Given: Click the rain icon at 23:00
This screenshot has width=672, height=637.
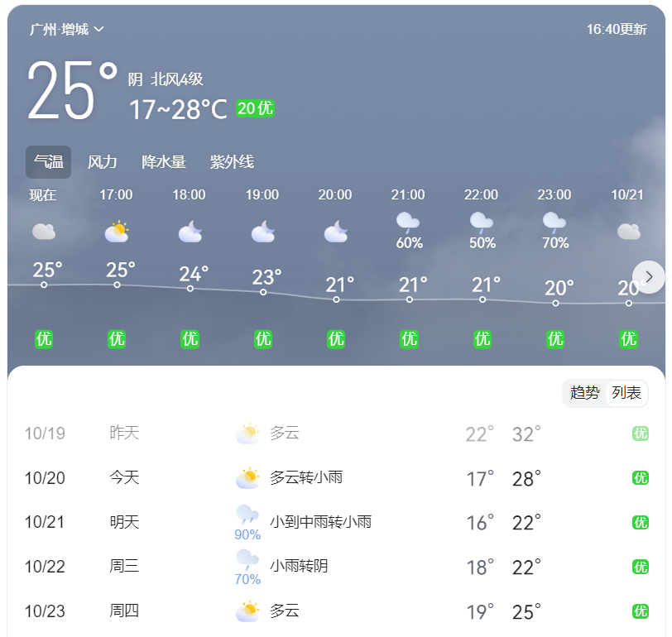Looking at the screenshot, I should [554, 222].
